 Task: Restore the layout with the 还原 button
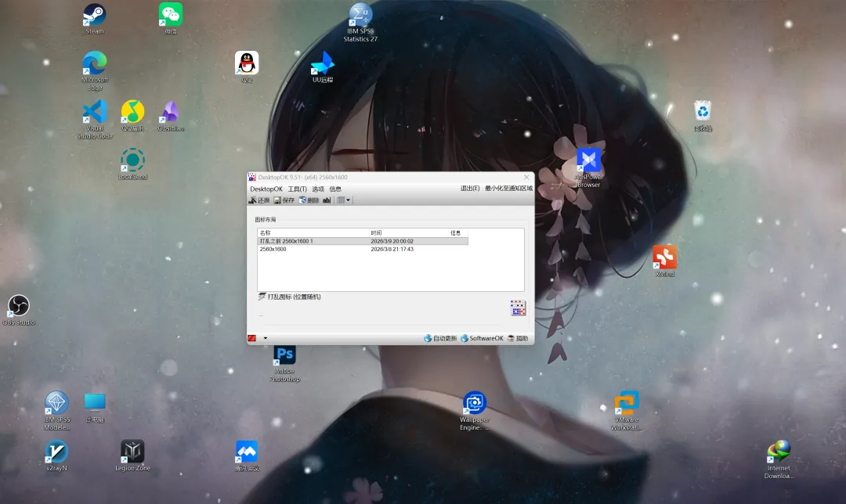259,200
